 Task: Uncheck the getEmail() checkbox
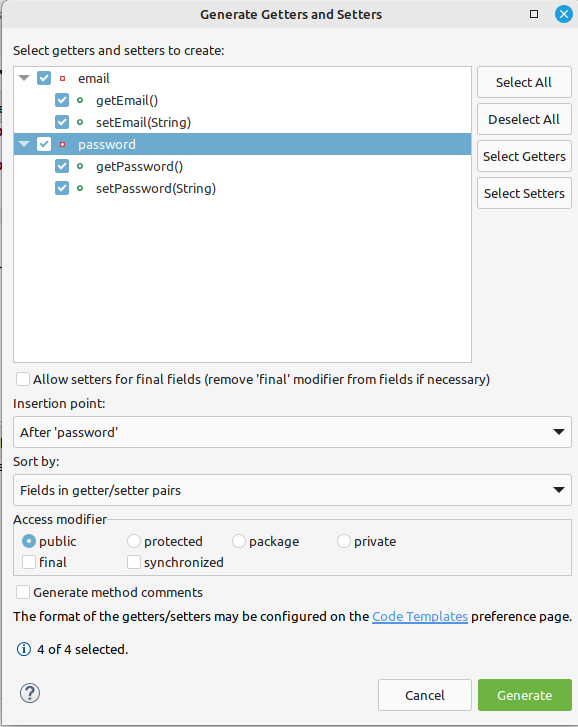62,100
